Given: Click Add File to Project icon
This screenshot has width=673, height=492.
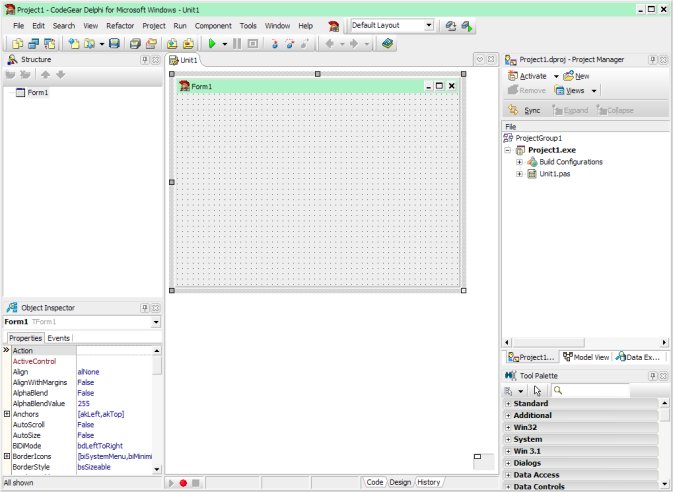Looking at the screenshot, I should (172, 44).
